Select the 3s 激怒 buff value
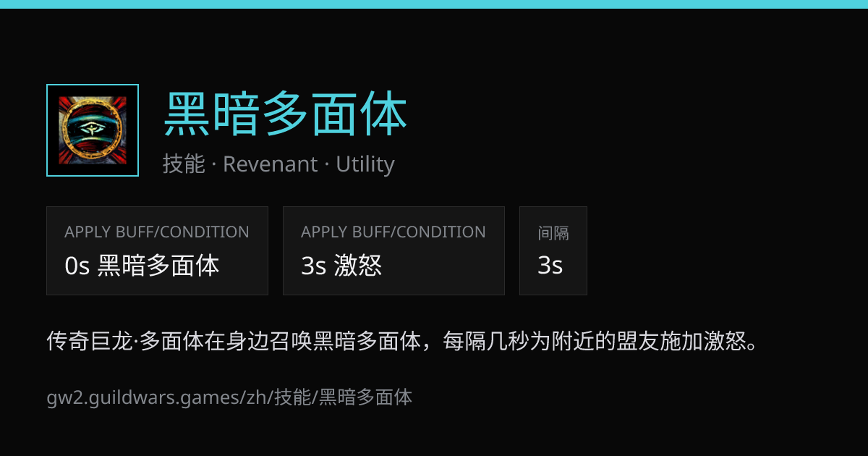The image size is (868, 456). [341, 266]
